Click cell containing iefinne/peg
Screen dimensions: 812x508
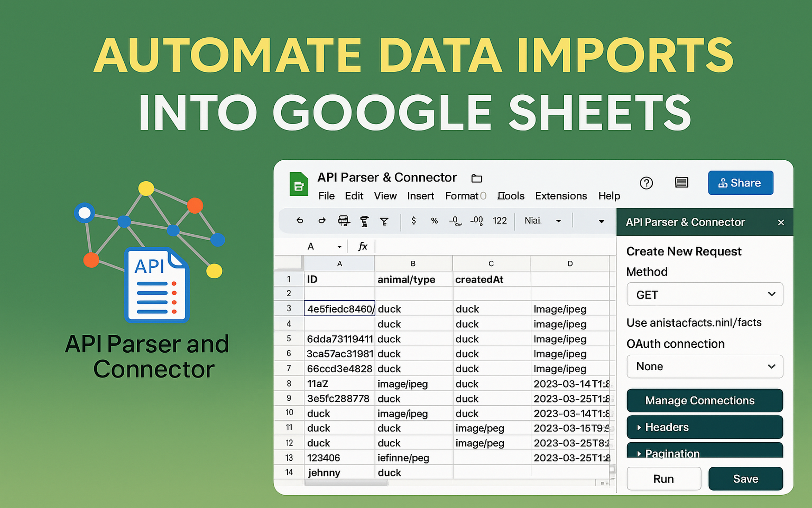tap(413, 458)
